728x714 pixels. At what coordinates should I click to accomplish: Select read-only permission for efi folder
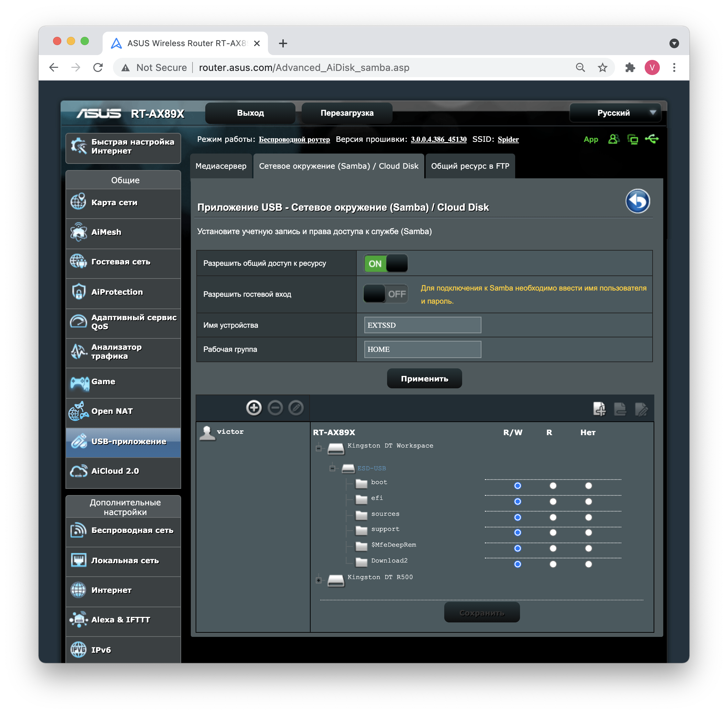(553, 501)
